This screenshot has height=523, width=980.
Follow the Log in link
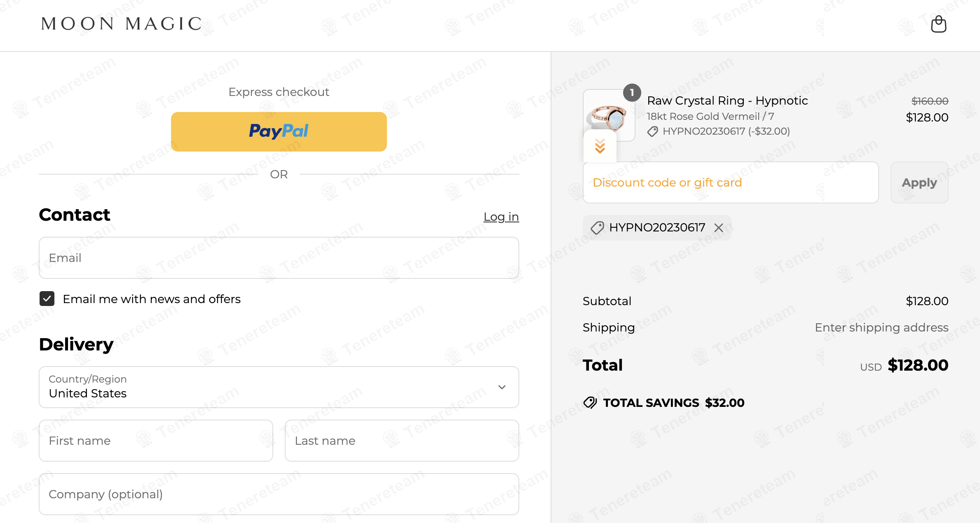(x=501, y=217)
